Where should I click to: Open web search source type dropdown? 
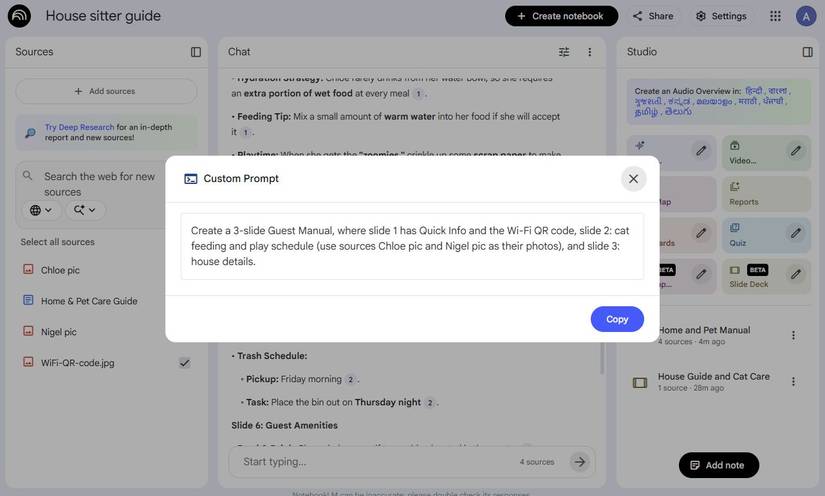point(41,210)
